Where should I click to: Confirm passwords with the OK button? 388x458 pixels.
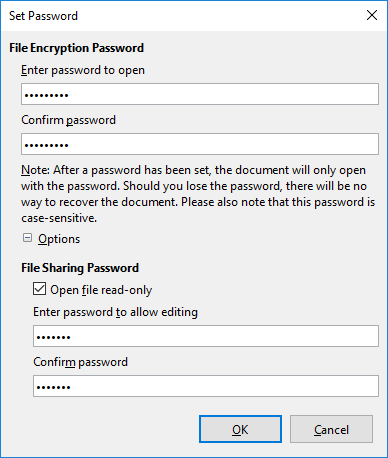[x=240, y=429]
